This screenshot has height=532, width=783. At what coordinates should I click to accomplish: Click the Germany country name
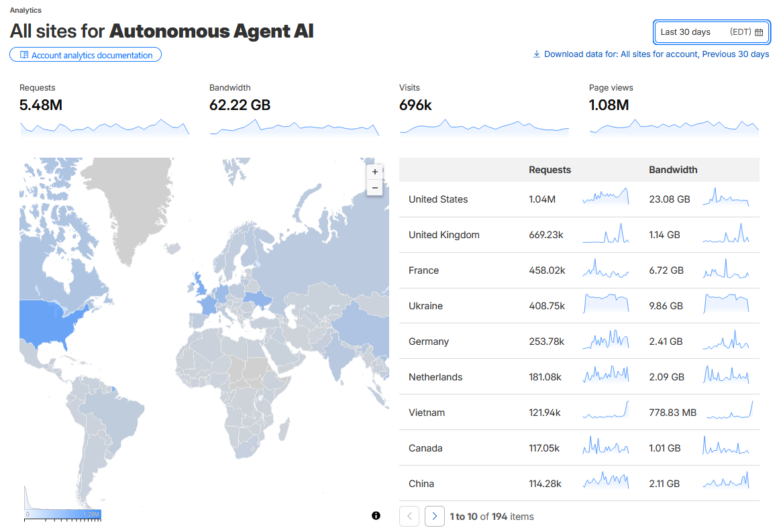click(x=429, y=341)
